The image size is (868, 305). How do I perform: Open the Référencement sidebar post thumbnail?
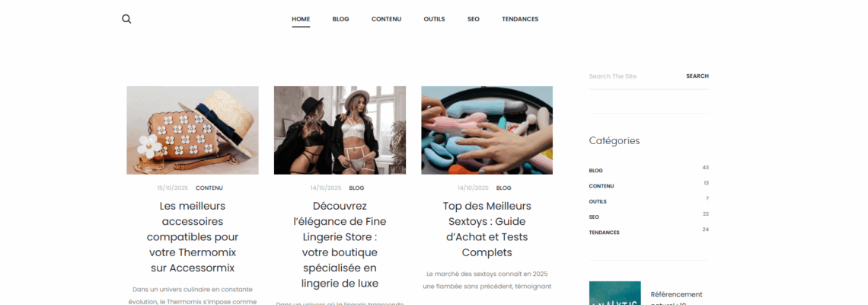pos(615,293)
